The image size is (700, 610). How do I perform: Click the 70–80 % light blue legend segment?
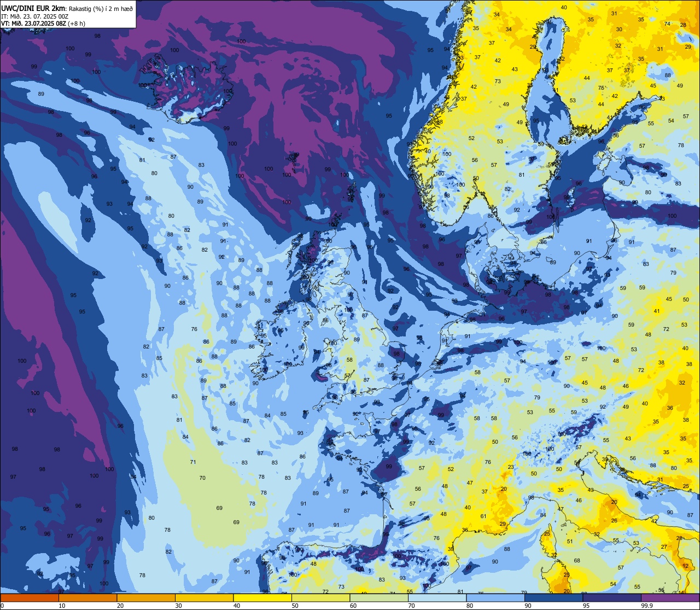click(x=437, y=598)
